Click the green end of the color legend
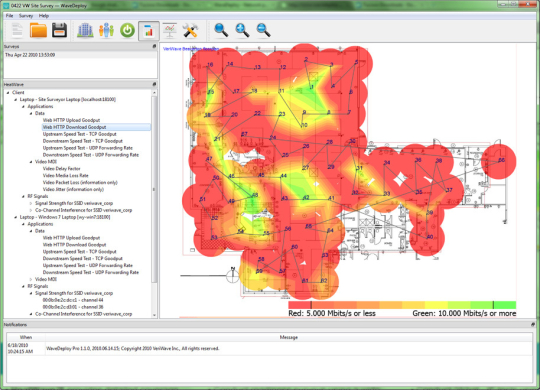Viewport: 540px width, 390px height. pos(505,305)
